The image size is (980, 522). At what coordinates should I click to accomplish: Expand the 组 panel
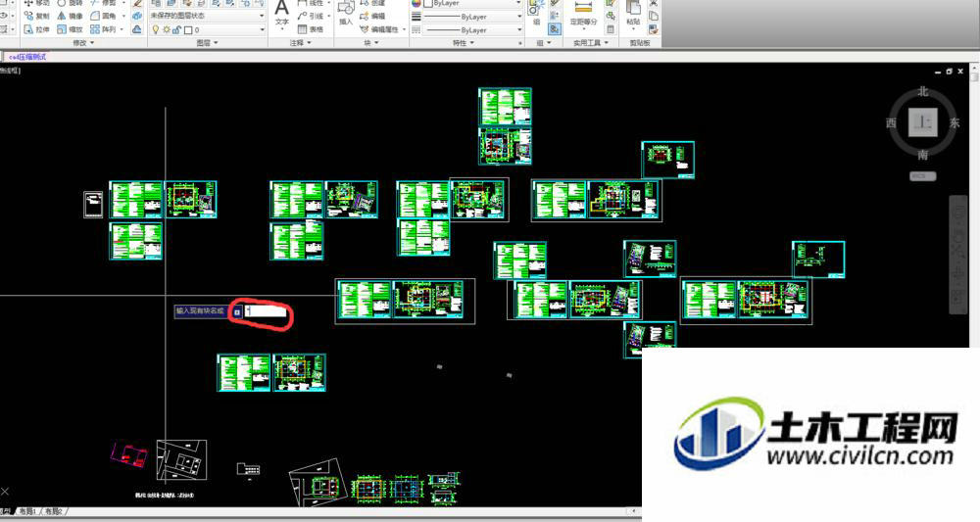click(544, 43)
